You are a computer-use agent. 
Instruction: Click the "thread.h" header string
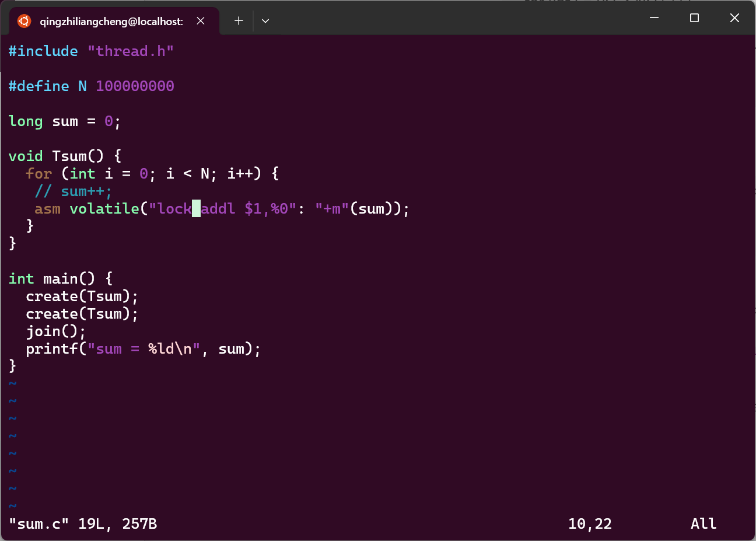131,51
